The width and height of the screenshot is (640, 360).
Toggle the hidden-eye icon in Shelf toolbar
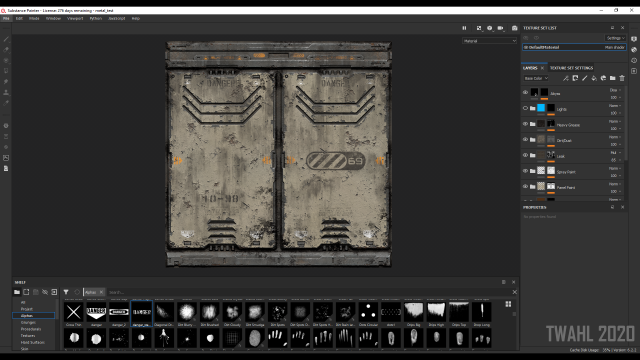45,292
